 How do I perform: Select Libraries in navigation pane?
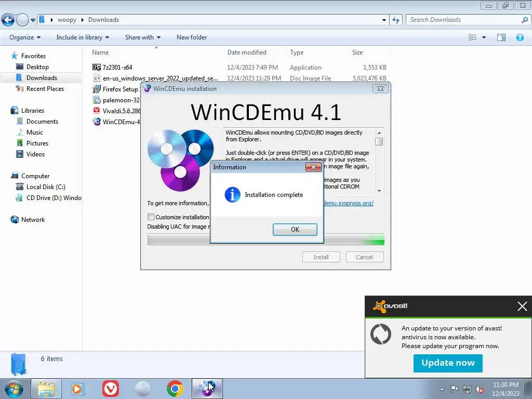click(33, 111)
